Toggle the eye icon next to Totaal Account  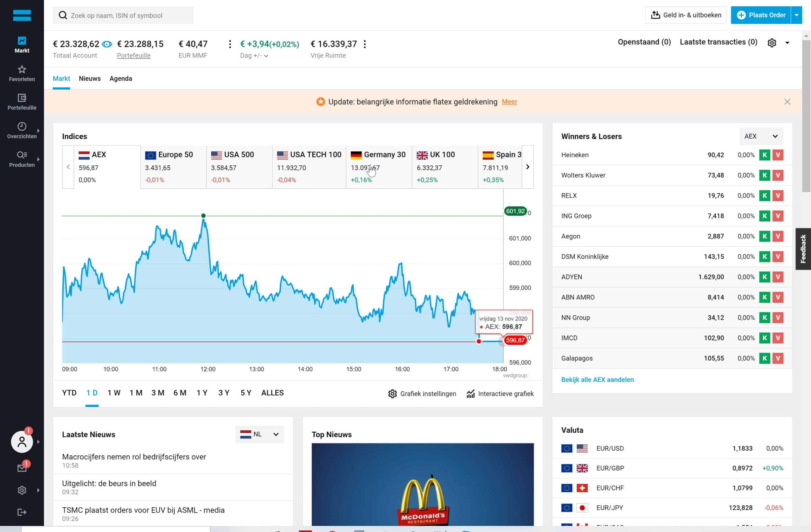pyautogui.click(x=107, y=44)
